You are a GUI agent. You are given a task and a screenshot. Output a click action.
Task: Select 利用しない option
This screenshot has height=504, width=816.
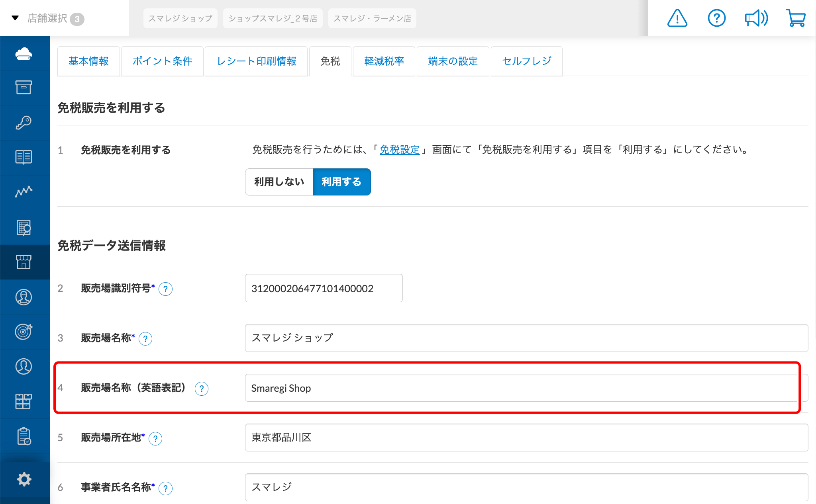279,182
